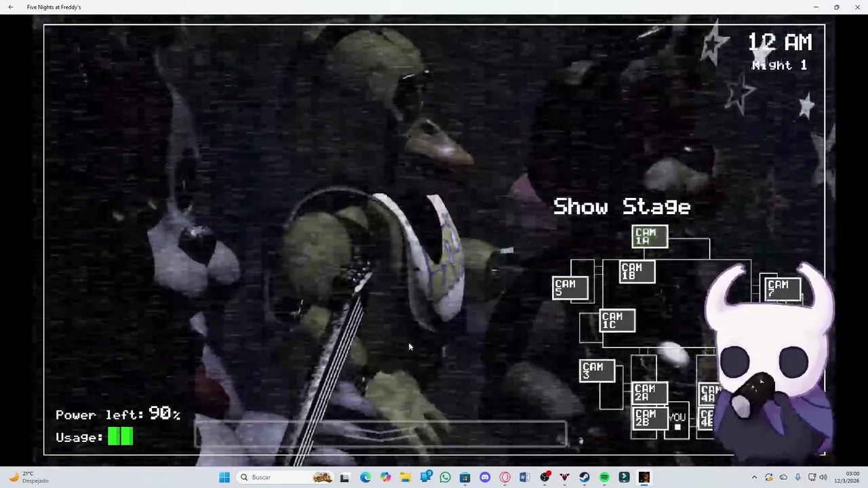Open the weather widget showing 21°C
The height and width of the screenshot is (488, 868).
coord(29,477)
